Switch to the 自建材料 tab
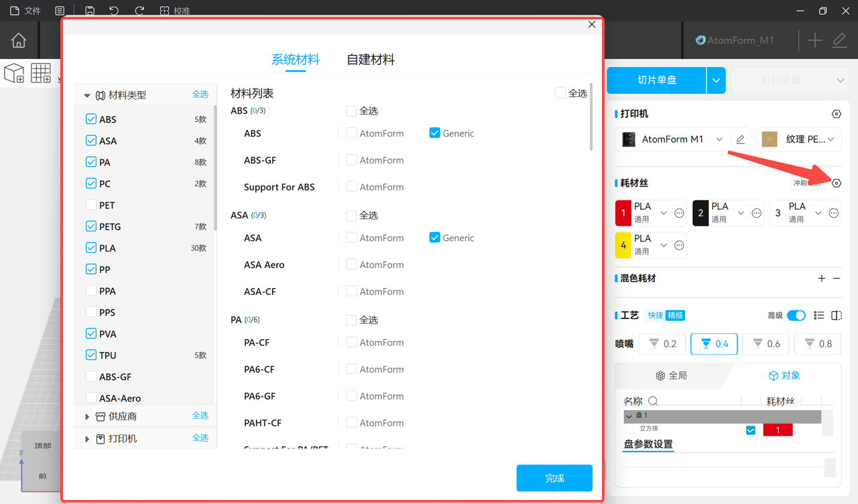Screen dimensions: 858x504 (x=371, y=60)
